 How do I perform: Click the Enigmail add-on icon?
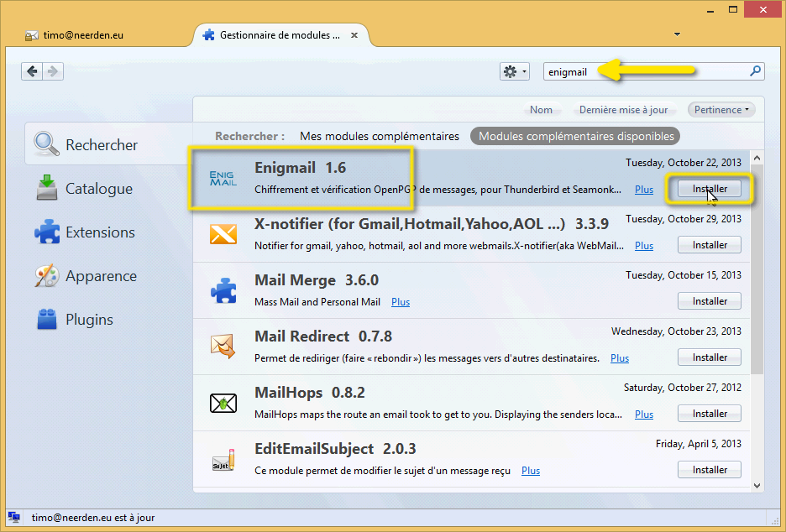(x=222, y=177)
